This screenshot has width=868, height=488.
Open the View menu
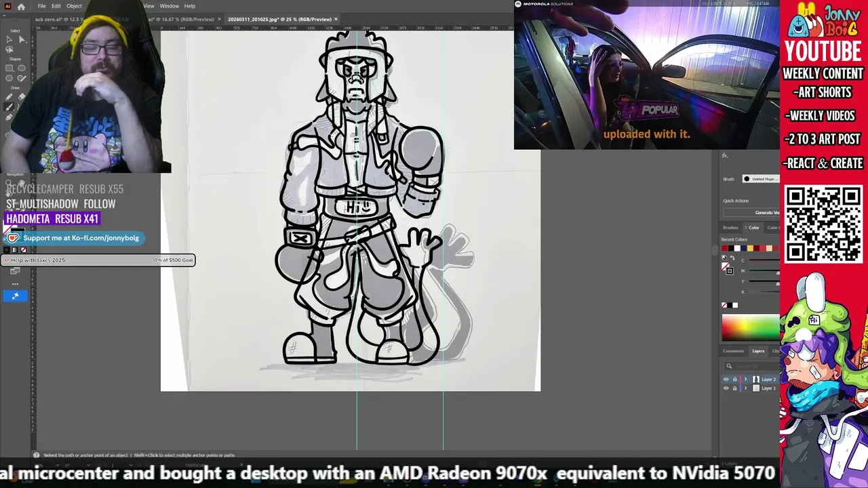[149, 6]
